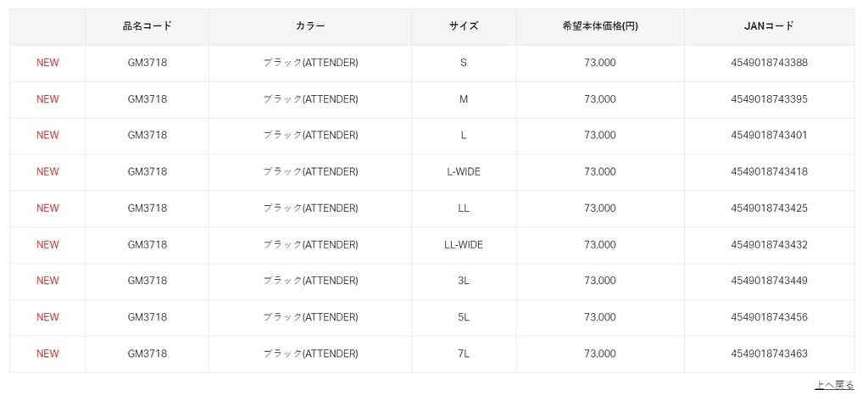
Task: Click JAN code 4549018743456
Action: [x=769, y=317]
